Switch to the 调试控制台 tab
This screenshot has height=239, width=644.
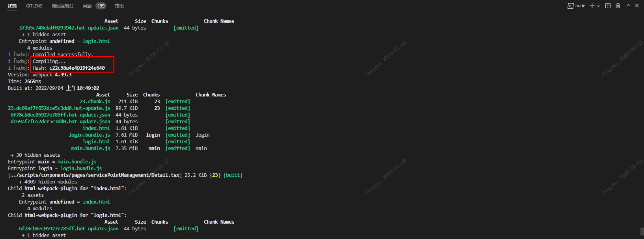[62, 6]
